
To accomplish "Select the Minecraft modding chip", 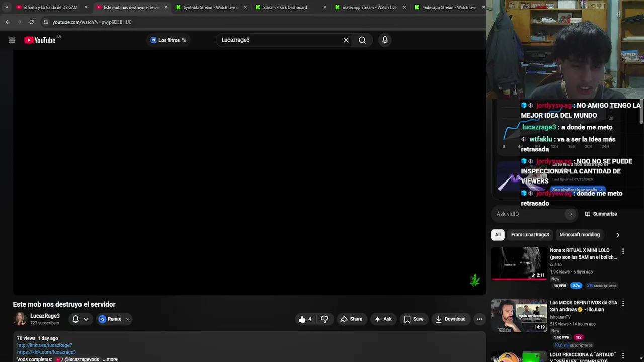I will (x=580, y=235).
